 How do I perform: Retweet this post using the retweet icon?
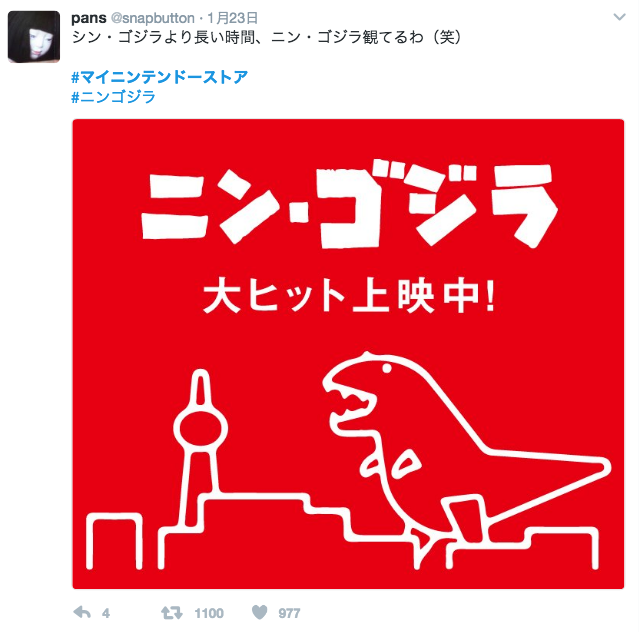[172, 612]
